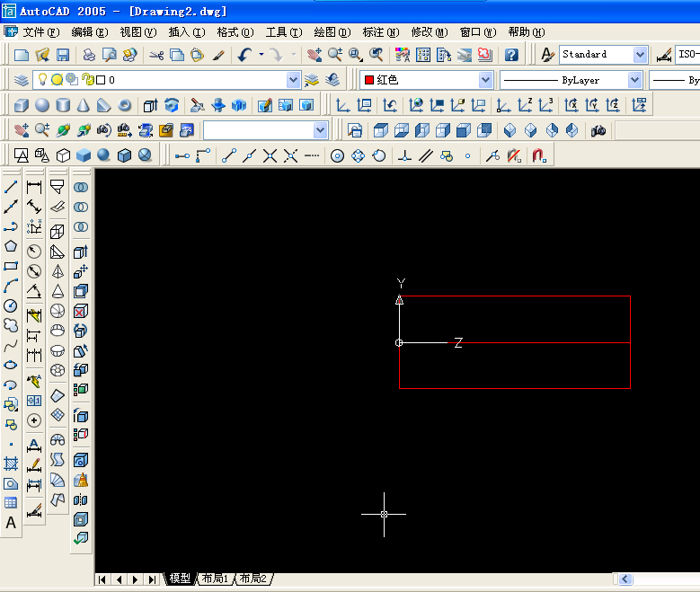Toggle the viewport freeze icon for layer 0

71,79
